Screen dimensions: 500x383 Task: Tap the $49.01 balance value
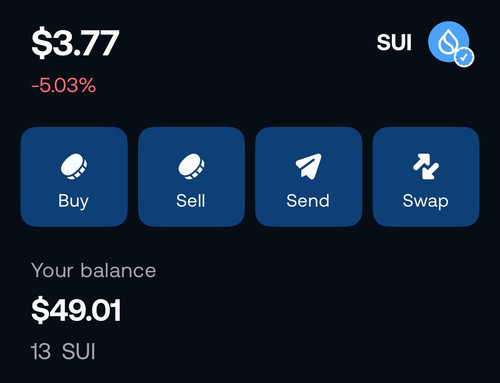pos(76,310)
